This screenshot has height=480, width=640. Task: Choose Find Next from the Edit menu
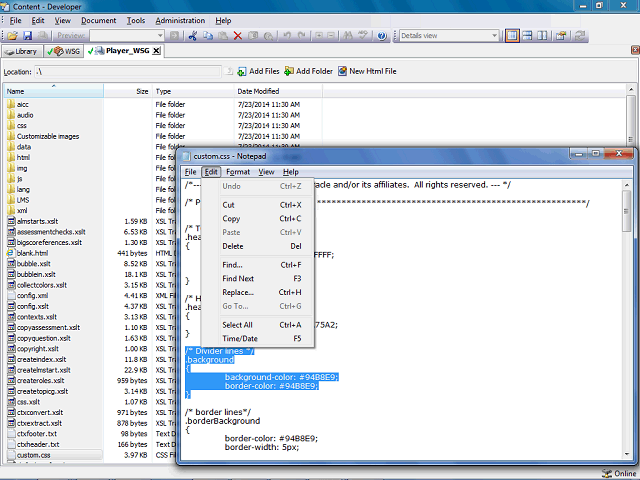[x=262, y=279]
